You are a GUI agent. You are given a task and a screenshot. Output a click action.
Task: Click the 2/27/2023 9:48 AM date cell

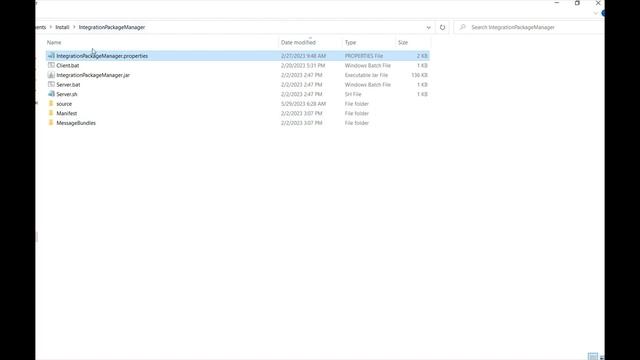[303, 56]
